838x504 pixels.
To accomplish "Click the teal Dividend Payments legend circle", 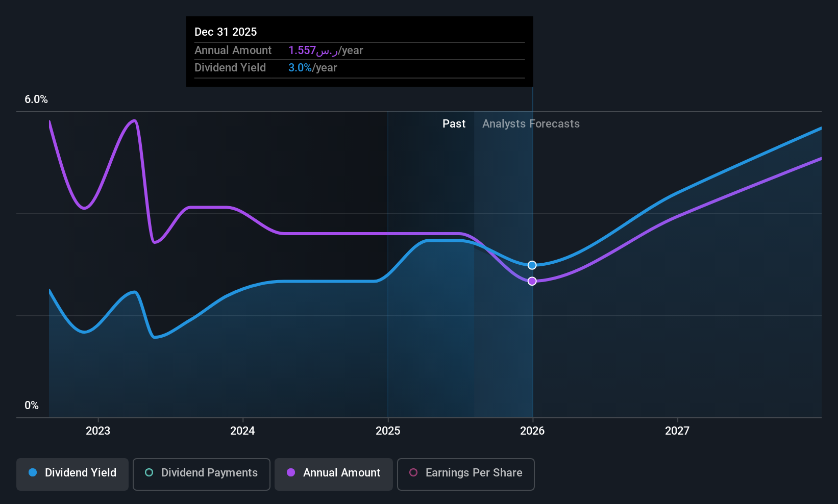I will click(x=149, y=472).
